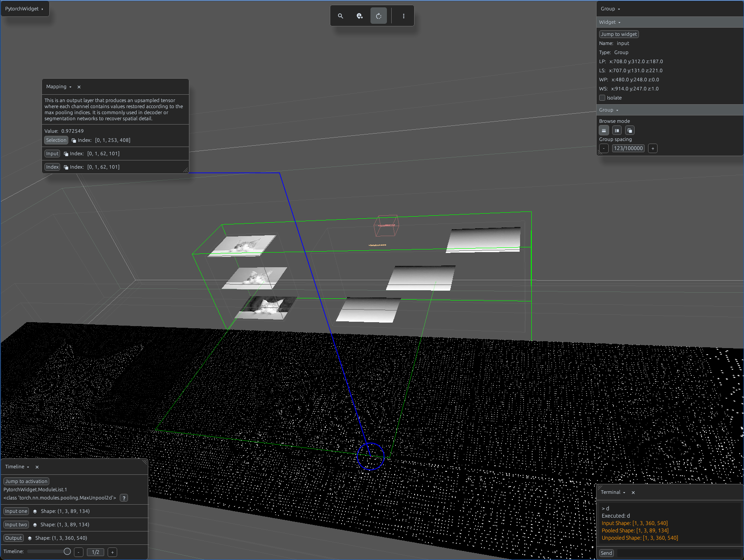
Task: Click the Selection button in Mapping
Action: [x=56, y=141]
